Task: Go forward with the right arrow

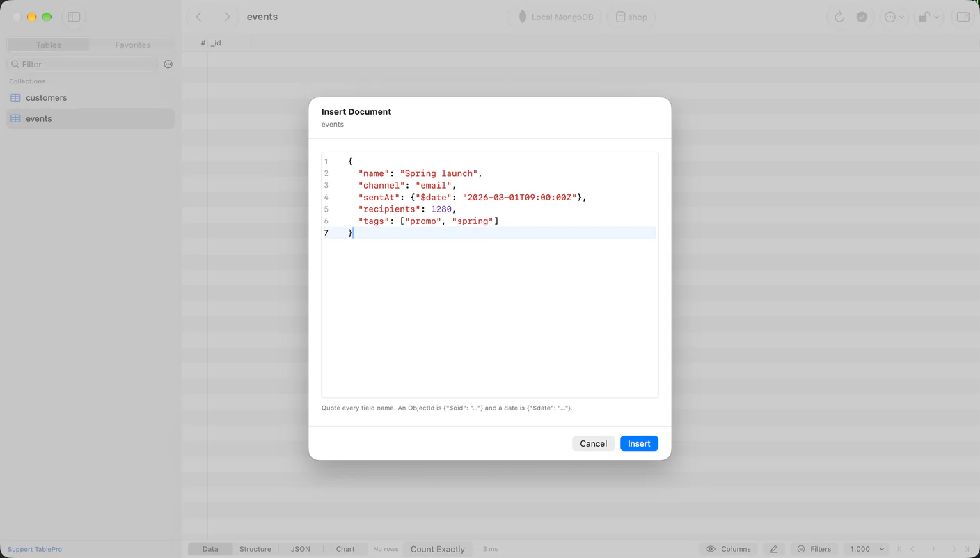Action: (x=227, y=17)
